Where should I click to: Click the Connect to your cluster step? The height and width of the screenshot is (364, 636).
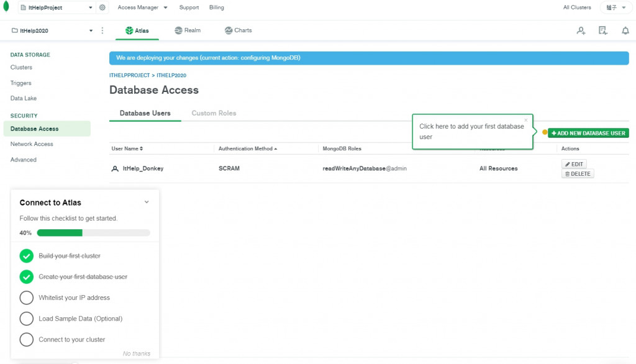click(72, 340)
